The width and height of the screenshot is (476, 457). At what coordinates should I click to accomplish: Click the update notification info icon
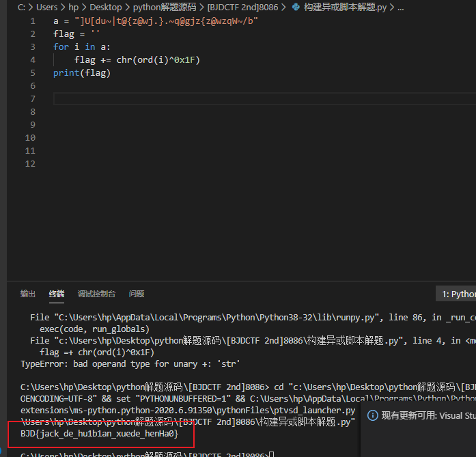click(372, 415)
